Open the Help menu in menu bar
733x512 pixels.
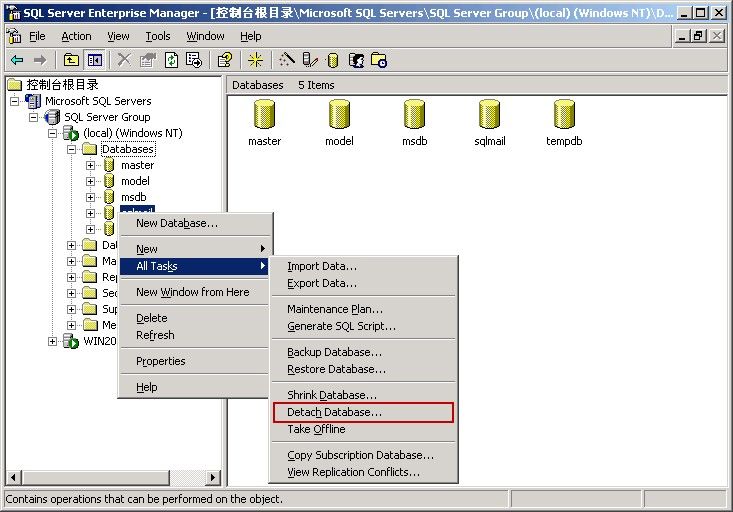(x=251, y=36)
